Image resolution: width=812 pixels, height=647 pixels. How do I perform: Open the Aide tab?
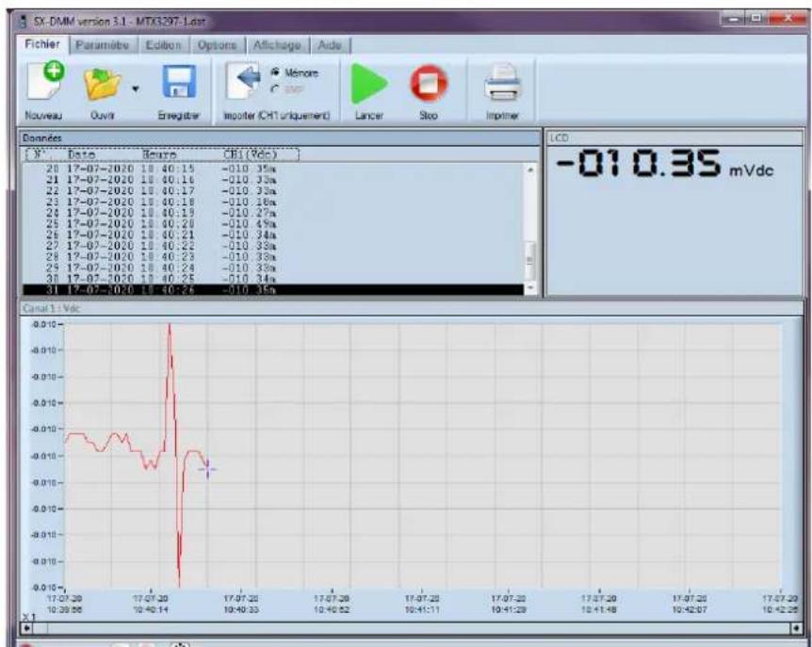pyautogui.click(x=330, y=45)
